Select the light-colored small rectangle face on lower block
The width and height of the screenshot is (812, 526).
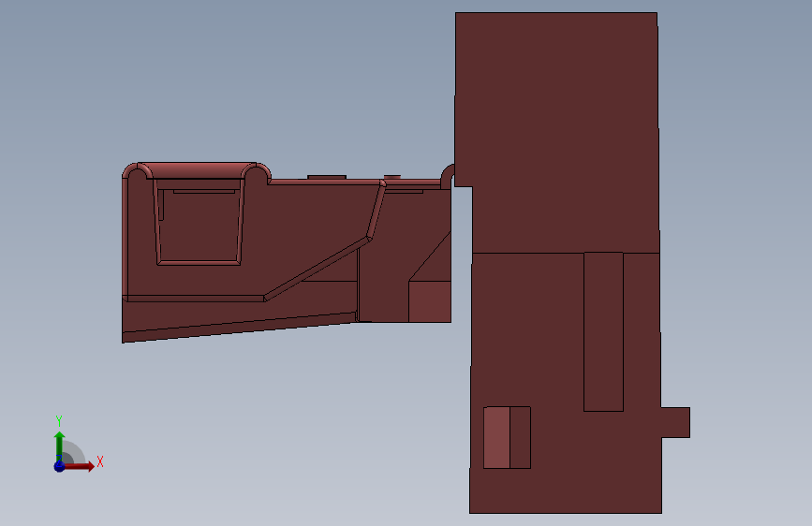pyautogui.click(x=496, y=437)
